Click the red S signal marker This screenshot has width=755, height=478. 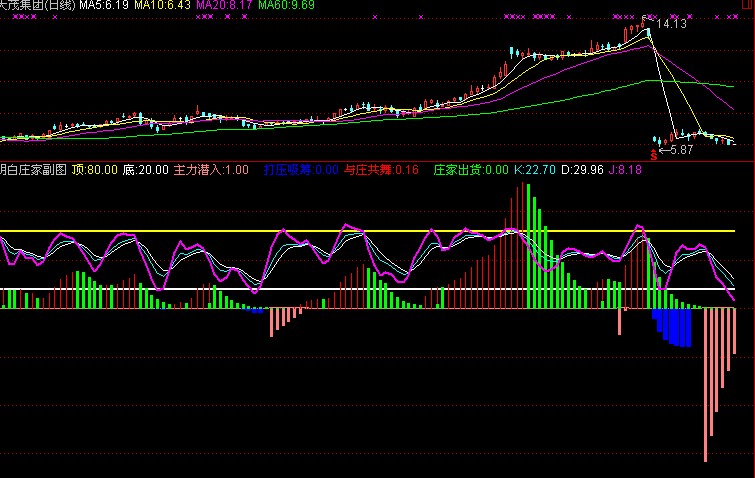click(x=653, y=155)
